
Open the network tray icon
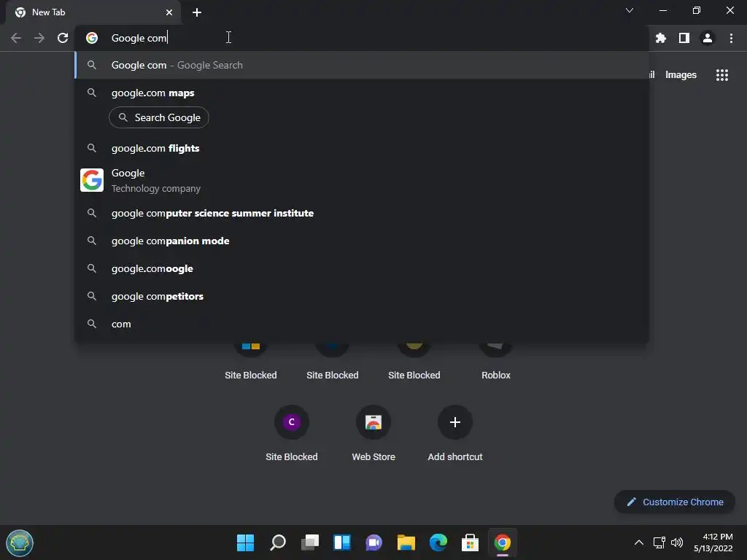[x=659, y=542]
